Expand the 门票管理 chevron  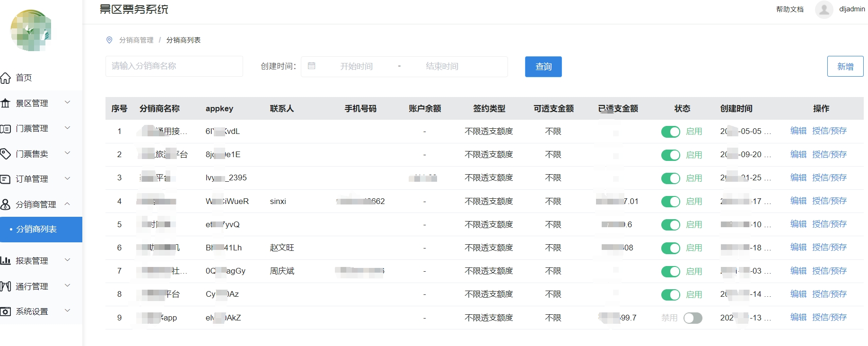[67, 128]
